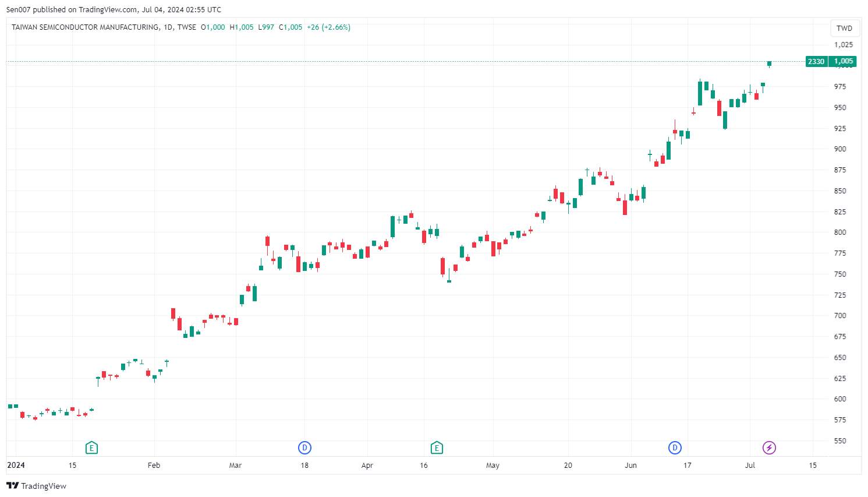This screenshot has height=497, width=868.
Task: Open the dividend marker near March 18
Action: click(304, 447)
